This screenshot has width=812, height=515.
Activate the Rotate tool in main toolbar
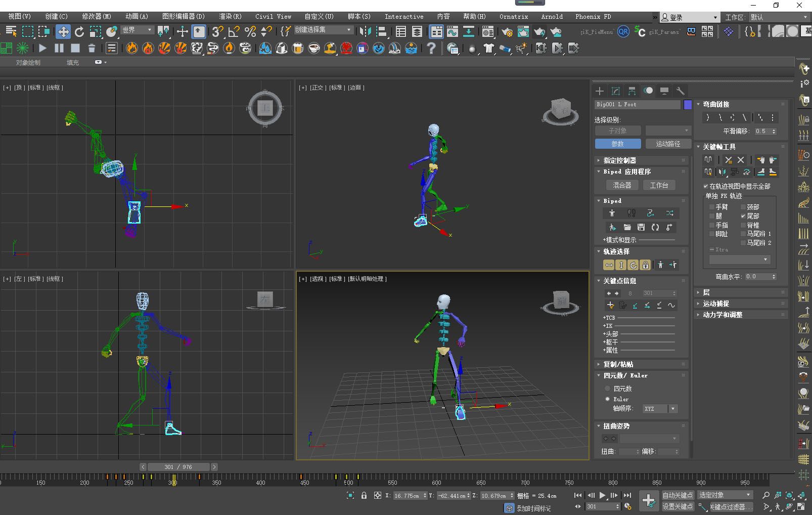pos(79,32)
